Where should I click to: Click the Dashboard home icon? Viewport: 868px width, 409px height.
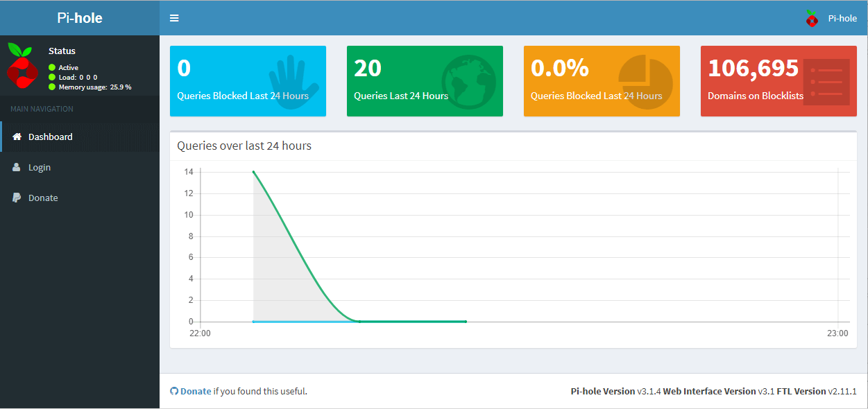17,137
